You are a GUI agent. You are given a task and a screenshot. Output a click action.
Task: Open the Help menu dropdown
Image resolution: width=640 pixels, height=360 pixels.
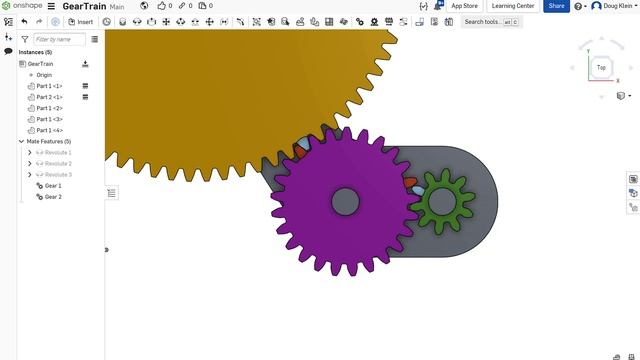(580, 6)
